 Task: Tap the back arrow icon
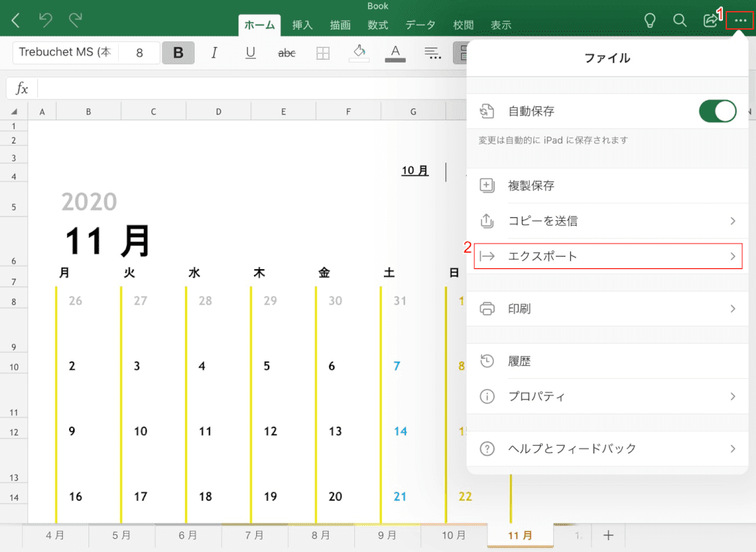(16, 20)
